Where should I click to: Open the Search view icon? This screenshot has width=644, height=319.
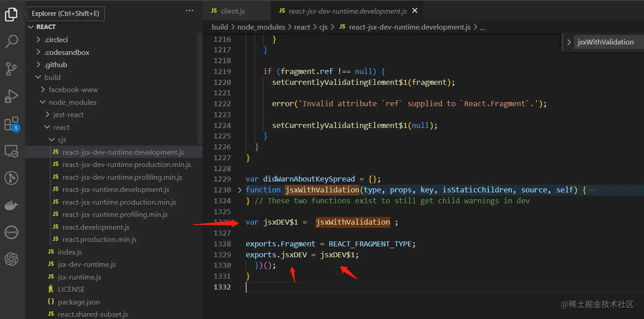coord(11,42)
